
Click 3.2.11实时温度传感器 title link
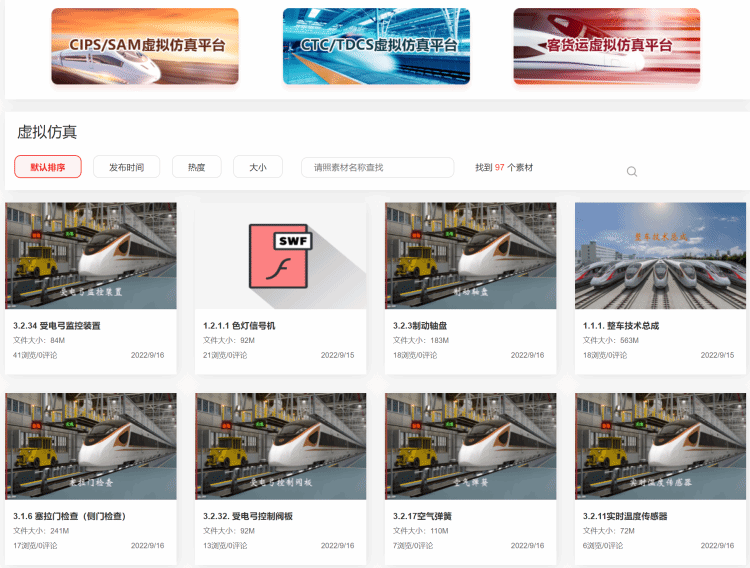(x=625, y=516)
